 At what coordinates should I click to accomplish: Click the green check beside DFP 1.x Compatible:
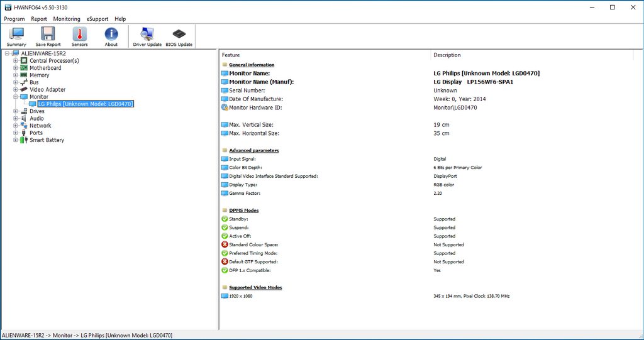[x=225, y=270]
